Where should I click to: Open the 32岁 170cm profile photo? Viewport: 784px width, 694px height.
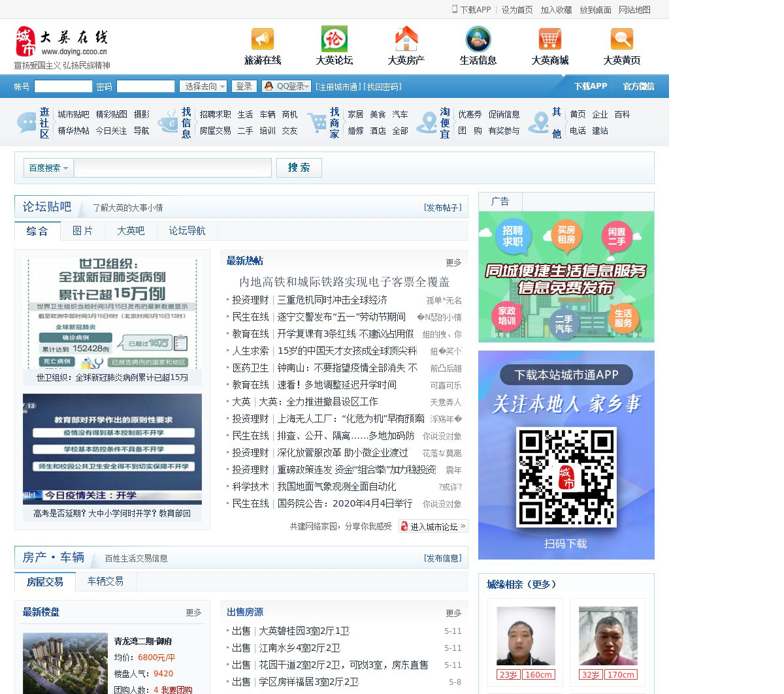click(x=608, y=636)
